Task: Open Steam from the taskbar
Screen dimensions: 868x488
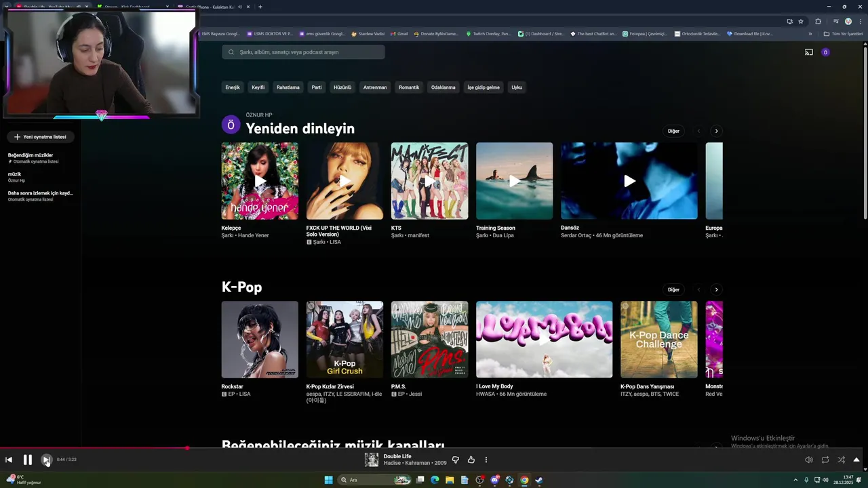Action: (x=539, y=480)
